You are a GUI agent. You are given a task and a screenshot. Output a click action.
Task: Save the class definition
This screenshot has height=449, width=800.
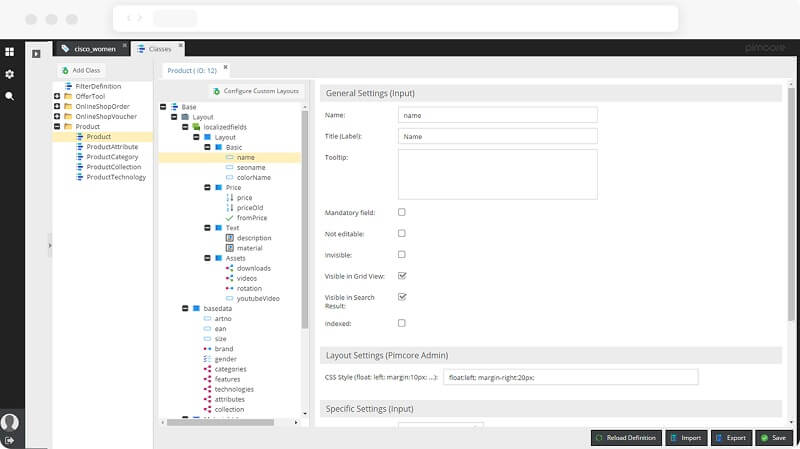774,438
